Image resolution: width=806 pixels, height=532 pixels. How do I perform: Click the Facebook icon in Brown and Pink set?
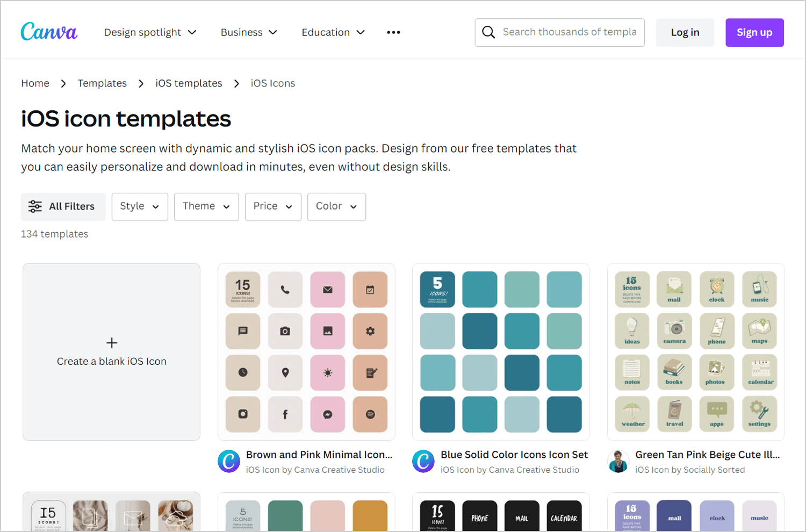click(x=285, y=414)
